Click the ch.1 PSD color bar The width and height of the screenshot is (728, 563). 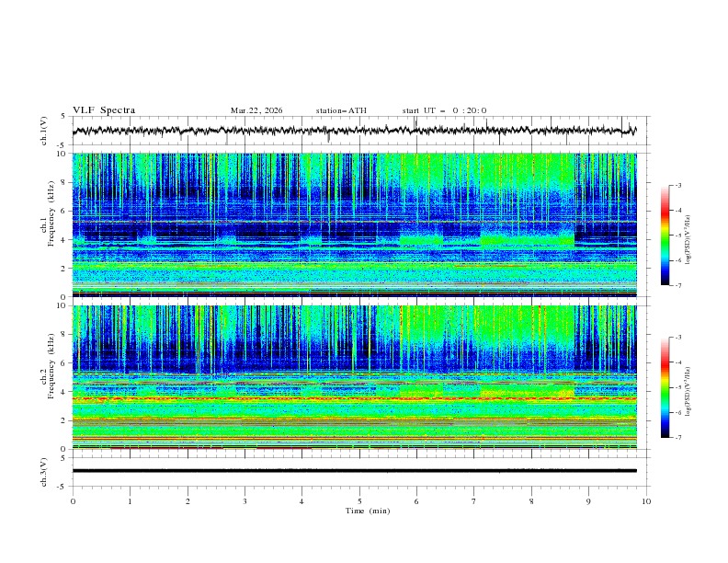click(x=665, y=236)
